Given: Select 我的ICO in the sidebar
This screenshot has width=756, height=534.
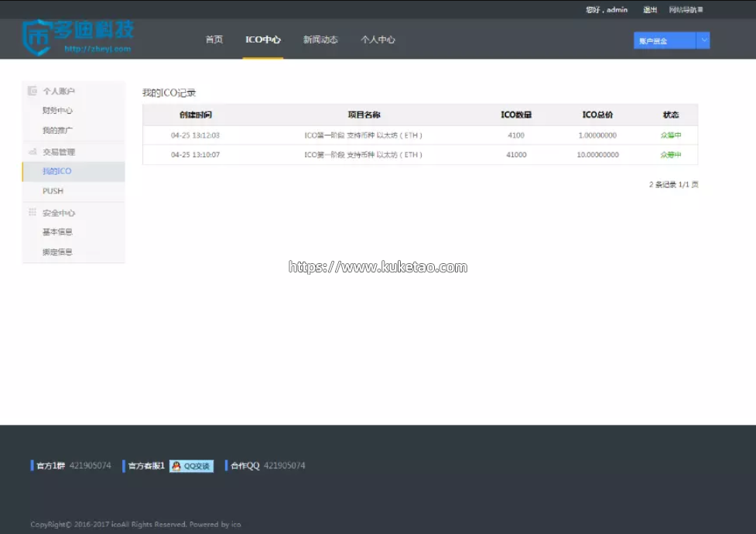Looking at the screenshot, I should [57, 171].
